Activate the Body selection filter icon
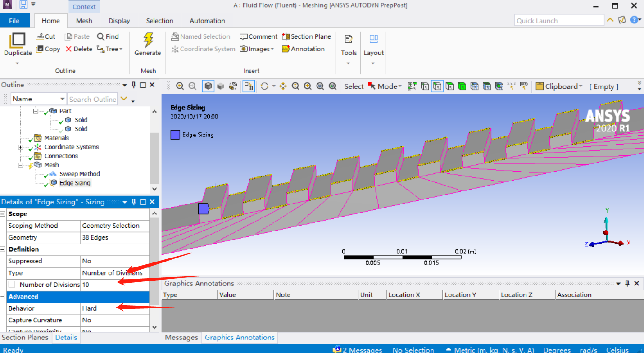644x353 pixels. [462, 86]
